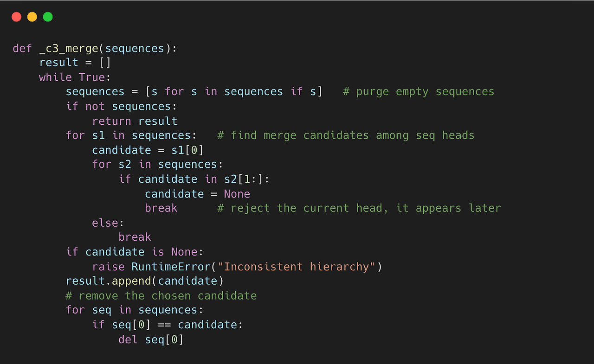Click the green maximize window dot

point(48,17)
